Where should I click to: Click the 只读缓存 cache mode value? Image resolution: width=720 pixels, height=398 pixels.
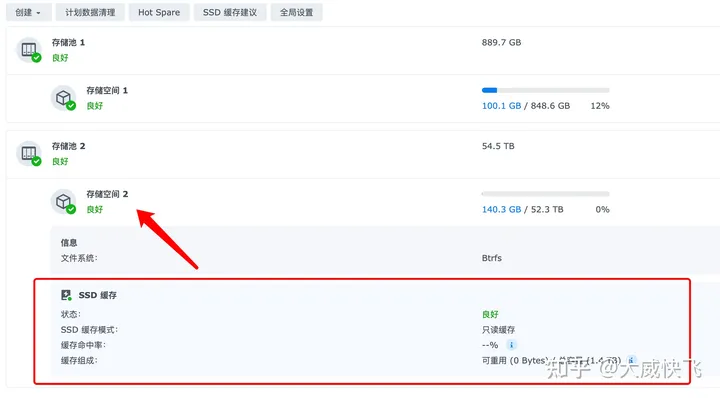click(498, 330)
